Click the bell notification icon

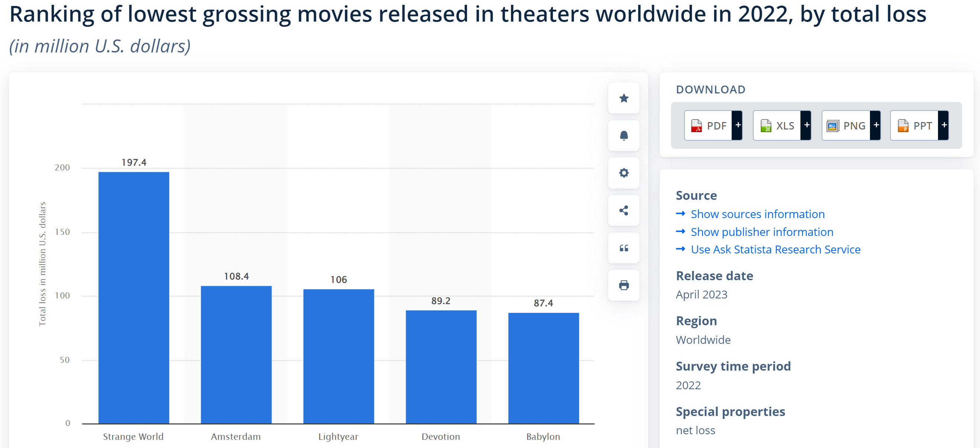click(x=623, y=135)
